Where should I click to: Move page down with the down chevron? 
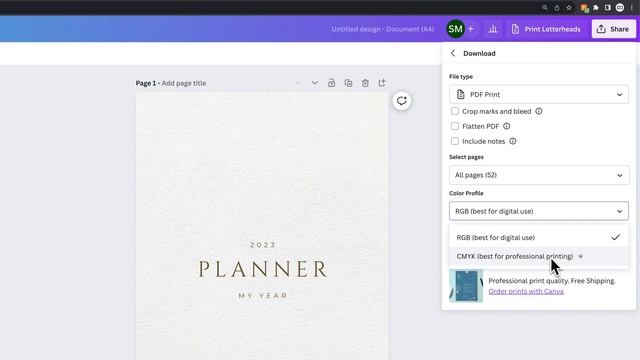point(315,83)
